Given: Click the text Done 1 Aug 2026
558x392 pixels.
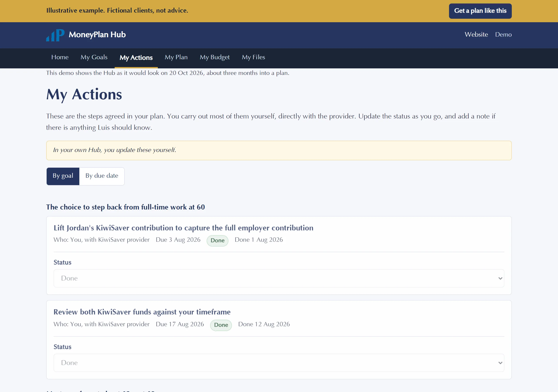Looking at the screenshot, I should [x=259, y=240].
